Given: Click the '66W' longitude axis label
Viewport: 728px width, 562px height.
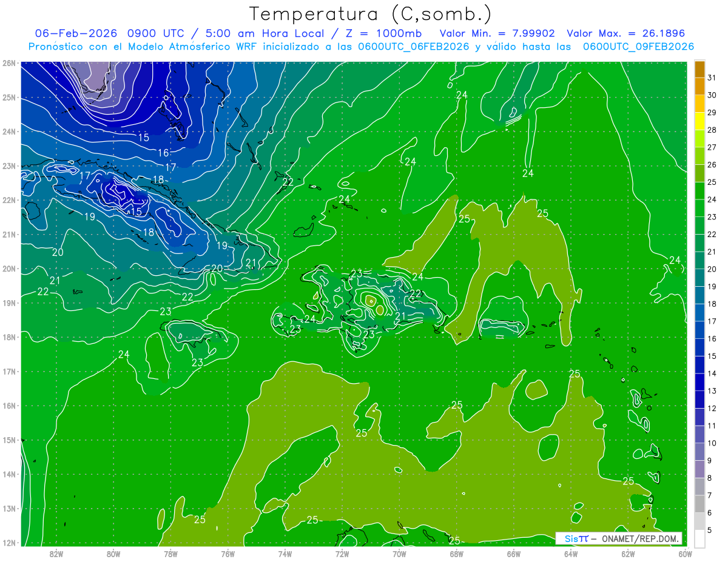Looking at the screenshot, I should (513, 554).
